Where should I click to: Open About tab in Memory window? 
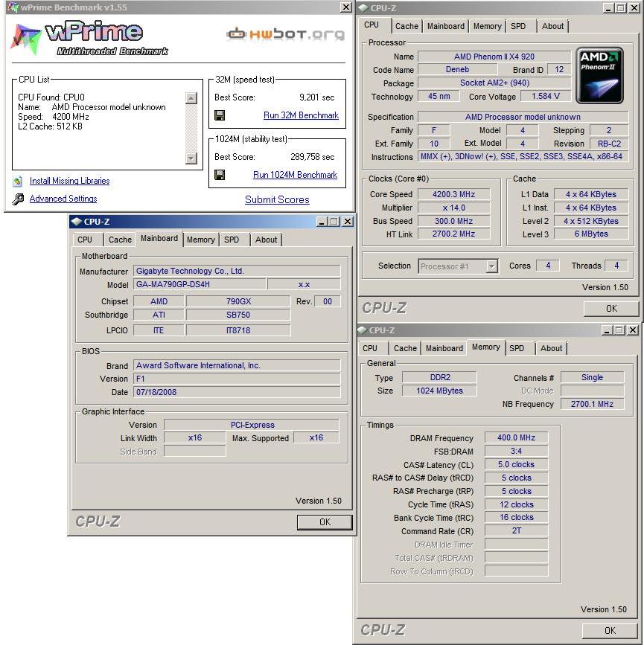point(552,348)
